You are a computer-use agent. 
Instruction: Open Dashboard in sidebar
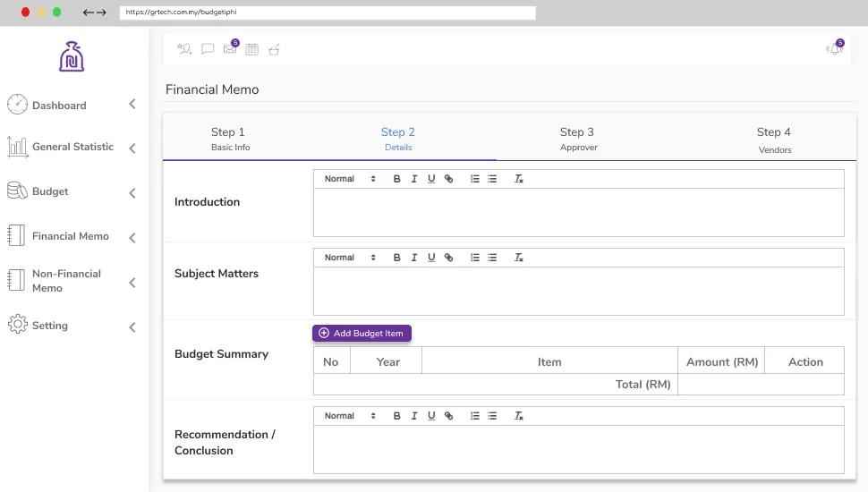pyautogui.click(x=59, y=106)
